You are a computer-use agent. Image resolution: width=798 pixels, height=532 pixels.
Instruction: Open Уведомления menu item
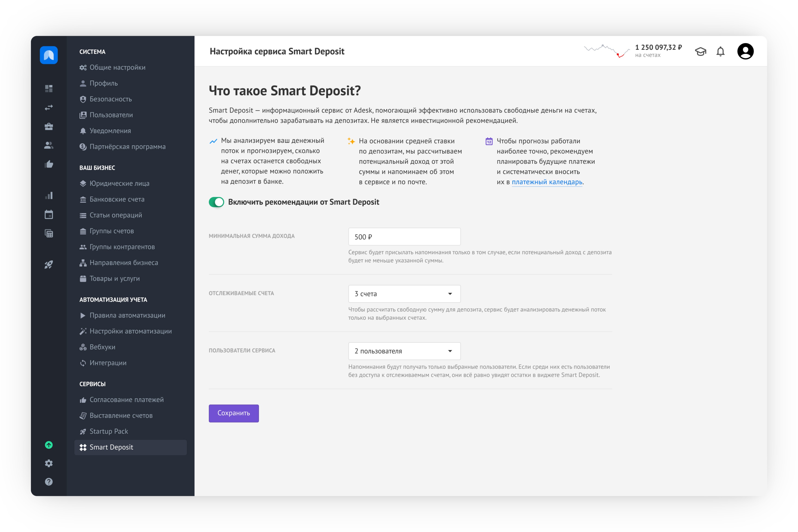(130, 131)
